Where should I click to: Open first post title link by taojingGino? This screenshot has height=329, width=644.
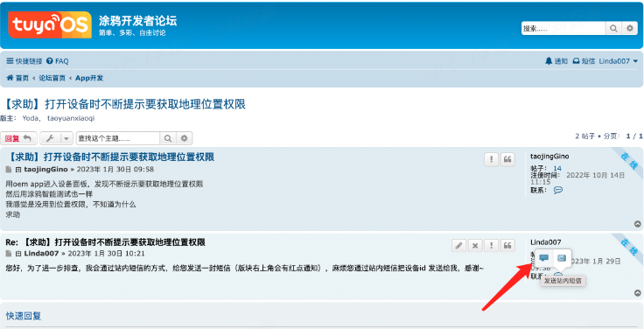click(111, 157)
